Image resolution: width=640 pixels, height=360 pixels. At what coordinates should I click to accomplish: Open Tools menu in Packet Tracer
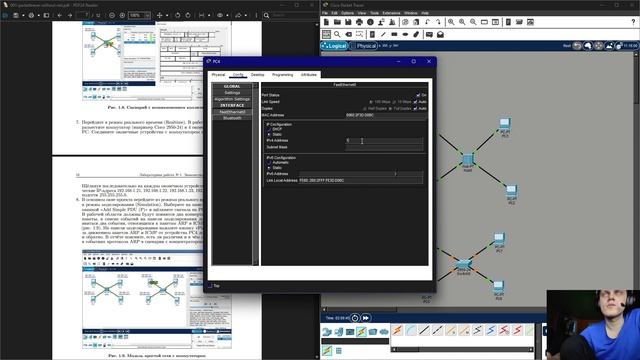374,13
